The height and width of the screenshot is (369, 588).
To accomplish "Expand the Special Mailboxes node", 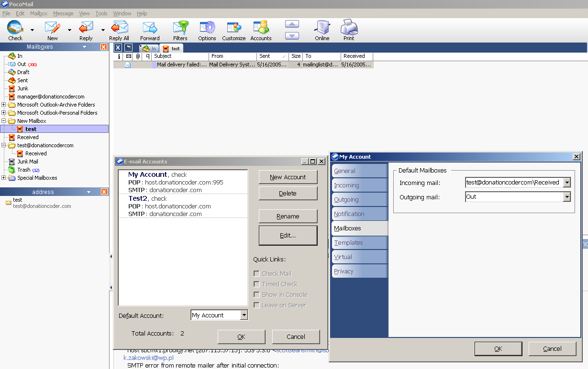I will (4, 178).
